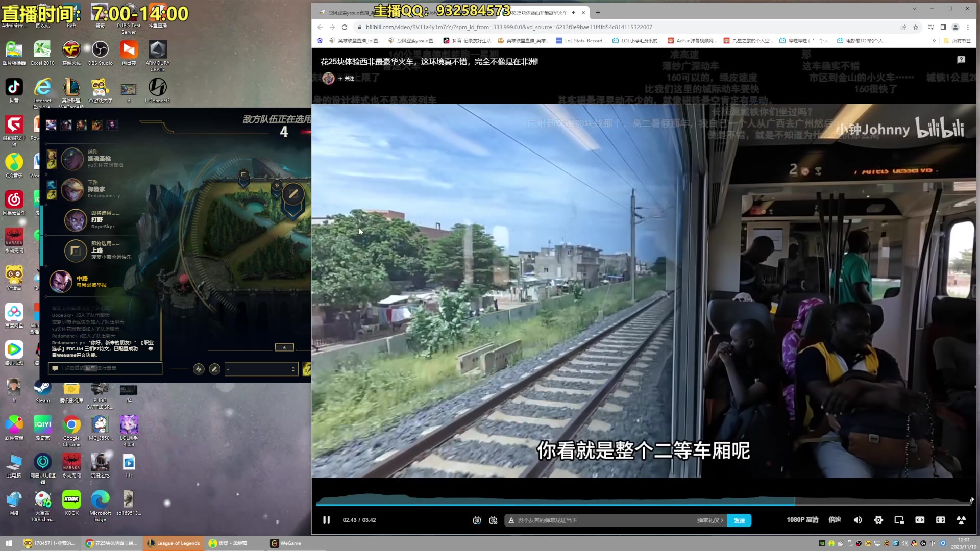Viewport: 980px width, 551px height.
Task: Open Google Chrome desktop icon
Action: click(x=71, y=432)
